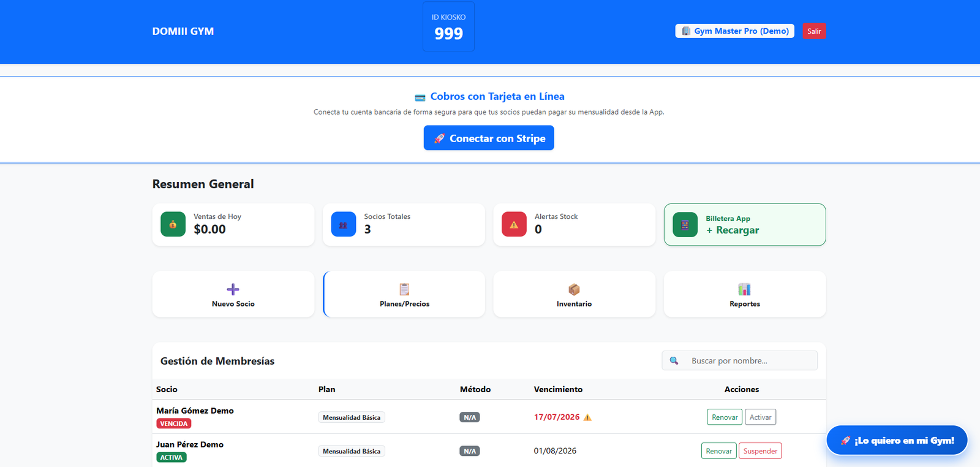The height and width of the screenshot is (467, 980).
Task: Click the rocket icon in ¡Lo quiero en mi Gym!
Action: 845,441
